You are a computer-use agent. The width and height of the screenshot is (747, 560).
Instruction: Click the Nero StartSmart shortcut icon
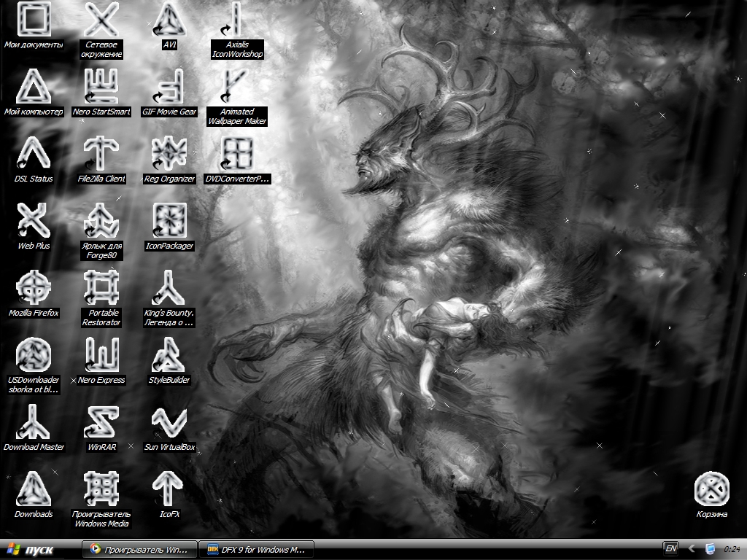tap(101, 87)
